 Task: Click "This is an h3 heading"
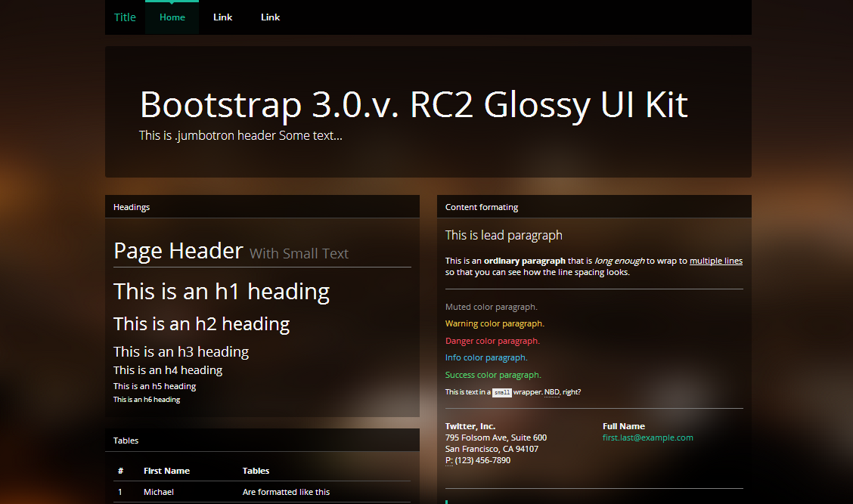(x=181, y=352)
